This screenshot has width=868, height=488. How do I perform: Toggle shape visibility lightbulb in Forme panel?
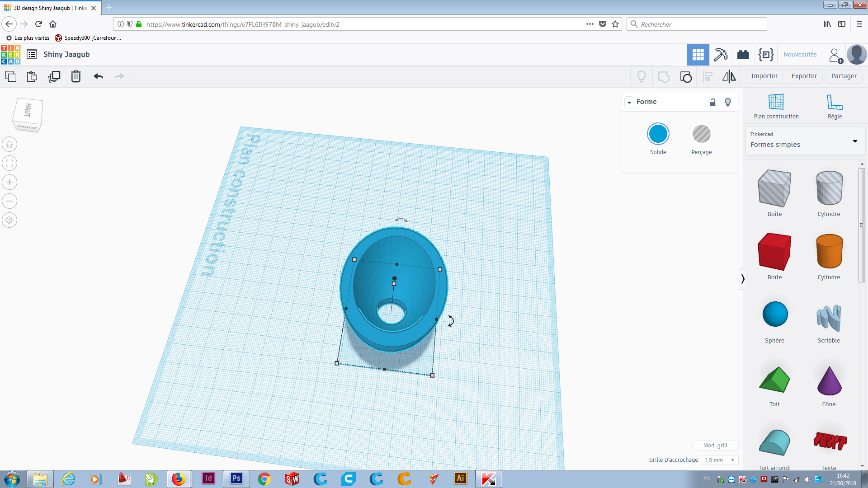pyautogui.click(x=728, y=102)
